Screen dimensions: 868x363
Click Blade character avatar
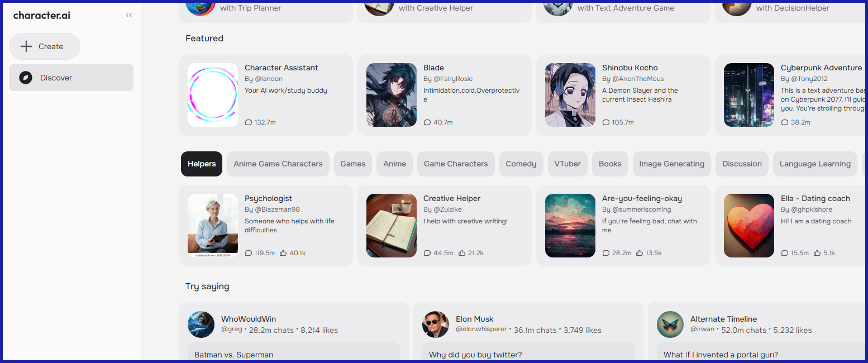392,95
